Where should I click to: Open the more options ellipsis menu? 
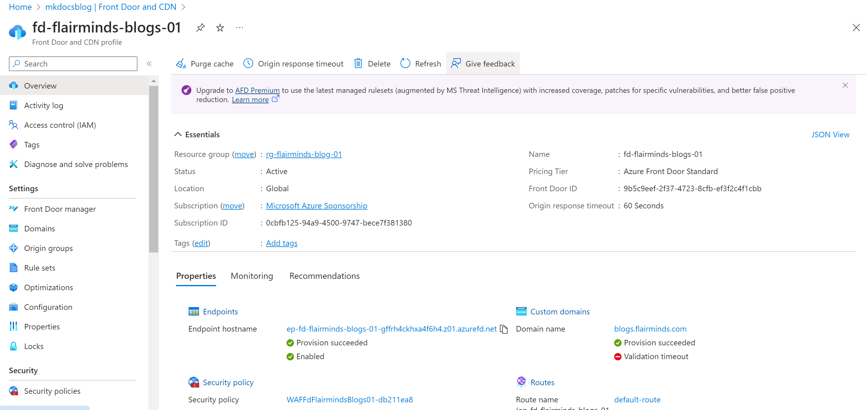(x=239, y=28)
